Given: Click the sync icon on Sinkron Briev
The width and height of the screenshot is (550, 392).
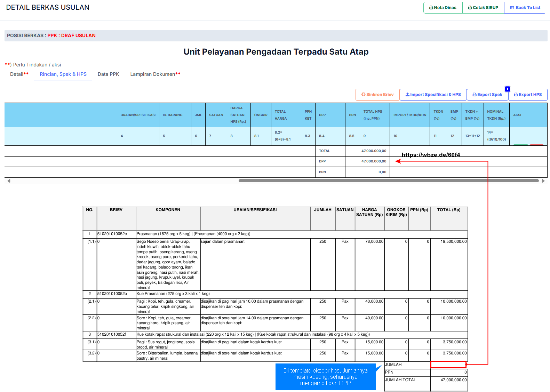Looking at the screenshot, I should click(x=363, y=95).
